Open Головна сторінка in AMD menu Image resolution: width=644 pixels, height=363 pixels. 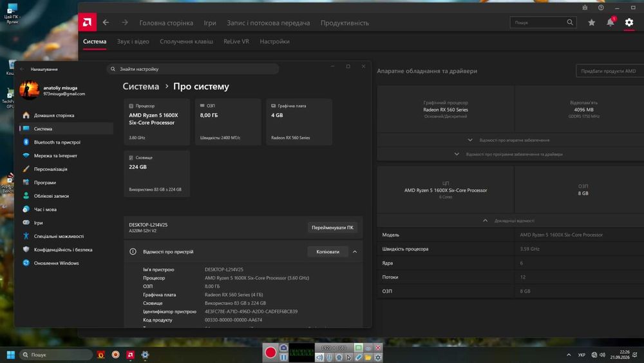pyautogui.click(x=166, y=23)
